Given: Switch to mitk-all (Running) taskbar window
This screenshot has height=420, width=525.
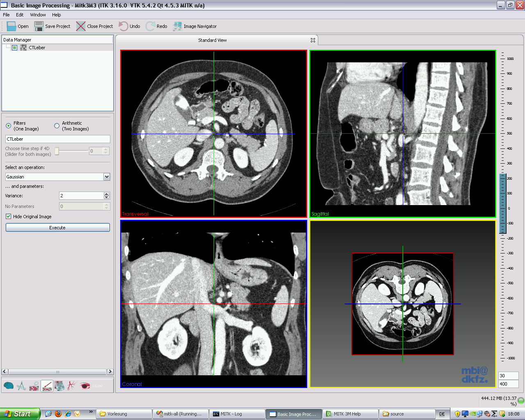Looking at the screenshot, I should tap(181, 414).
